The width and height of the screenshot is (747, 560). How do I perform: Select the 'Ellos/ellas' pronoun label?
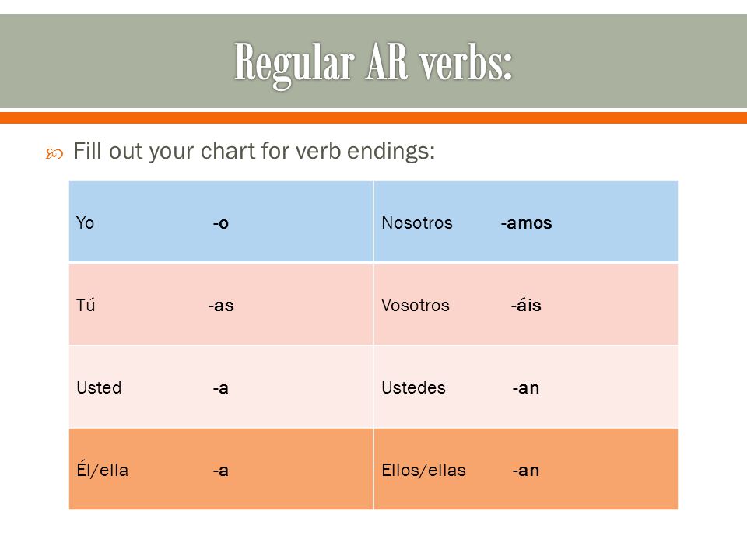tap(423, 470)
